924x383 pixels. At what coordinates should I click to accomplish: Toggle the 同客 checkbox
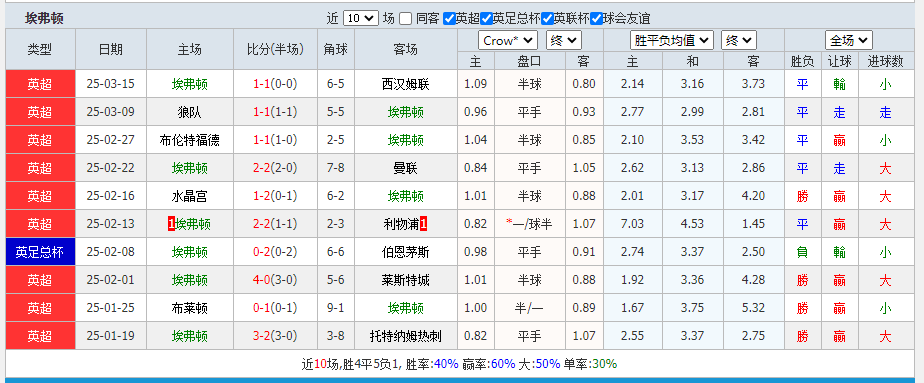[405, 18]
